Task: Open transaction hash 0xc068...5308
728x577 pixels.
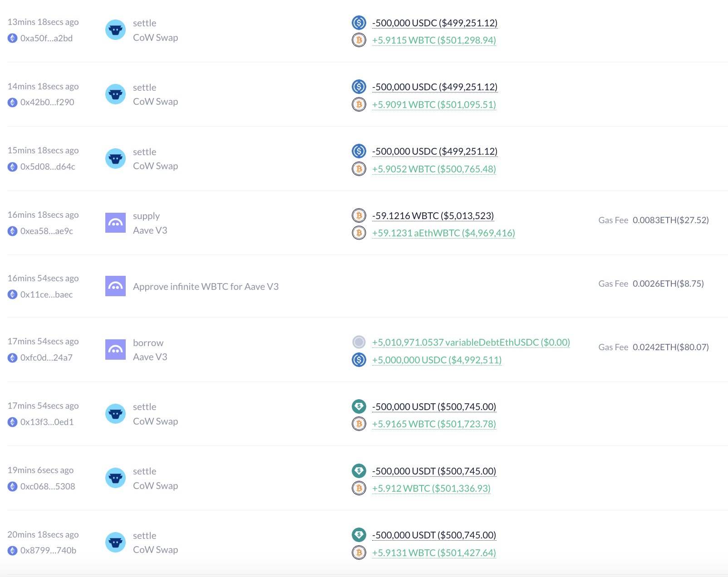Action: coord(48,486)
